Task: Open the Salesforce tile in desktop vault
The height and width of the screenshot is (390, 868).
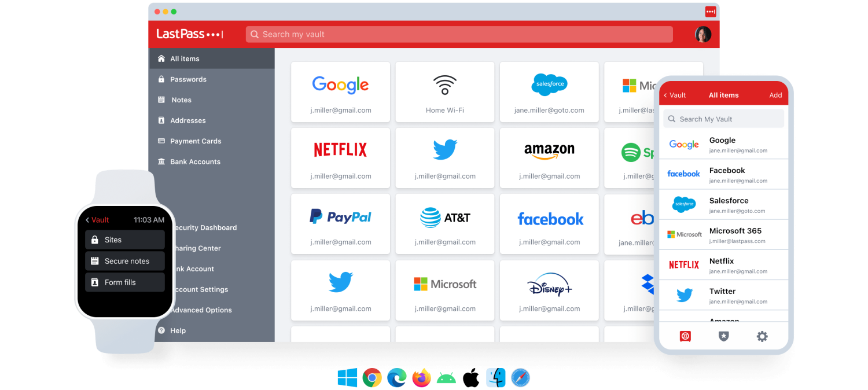Action: [x=549, y=92]
